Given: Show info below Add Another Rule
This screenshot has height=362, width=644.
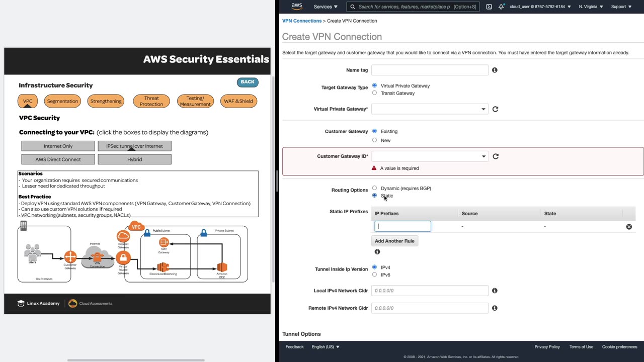Looking at the screenshot, I should point(377,252).
